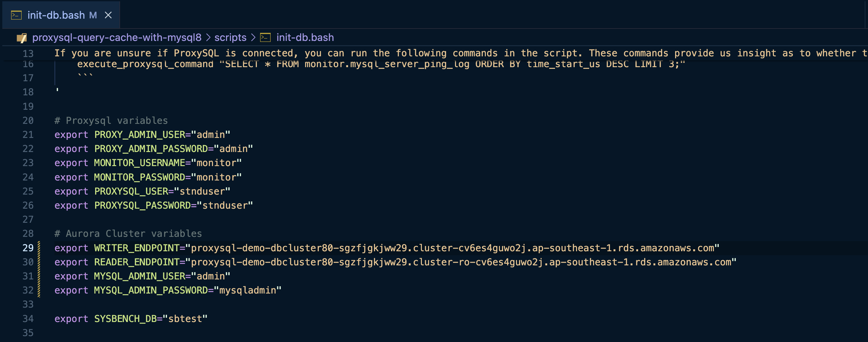
Task: Click the folder icon in the breadcrumb
Action: click(x=22, y=38)
